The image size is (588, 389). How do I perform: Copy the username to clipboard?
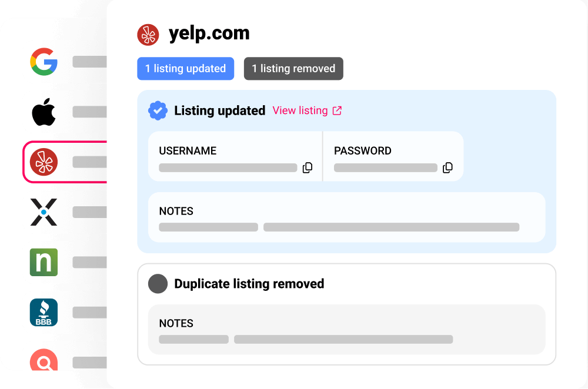pos(308,168)
